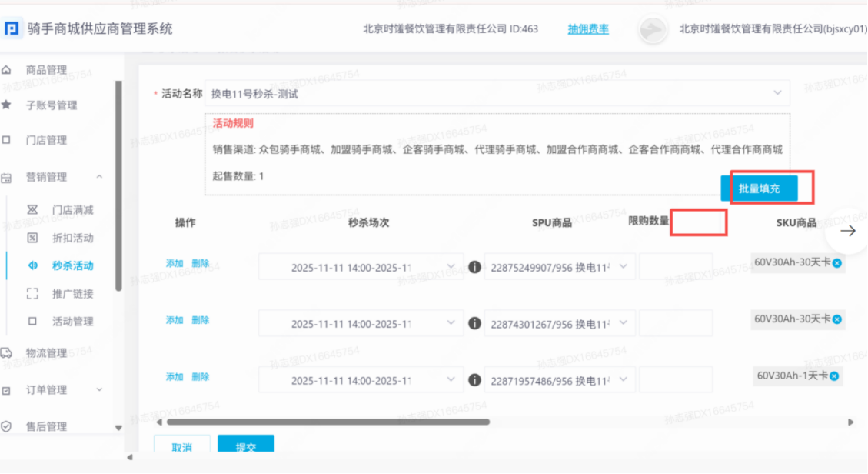This screenshot has height=474, width=868.
Task: Remove the 60V30Ah-1天卡 SKU tag
Action: 833,376
